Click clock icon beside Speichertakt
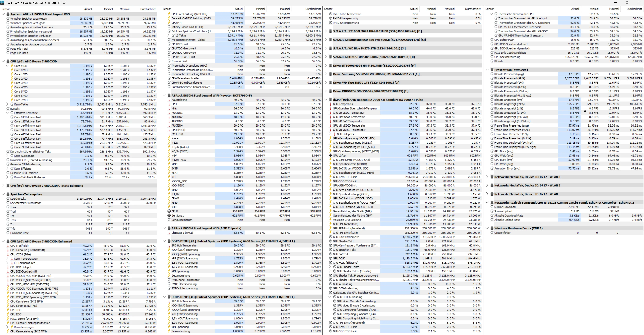Viewport: 644px width, 335px height. tap(8, 199)
